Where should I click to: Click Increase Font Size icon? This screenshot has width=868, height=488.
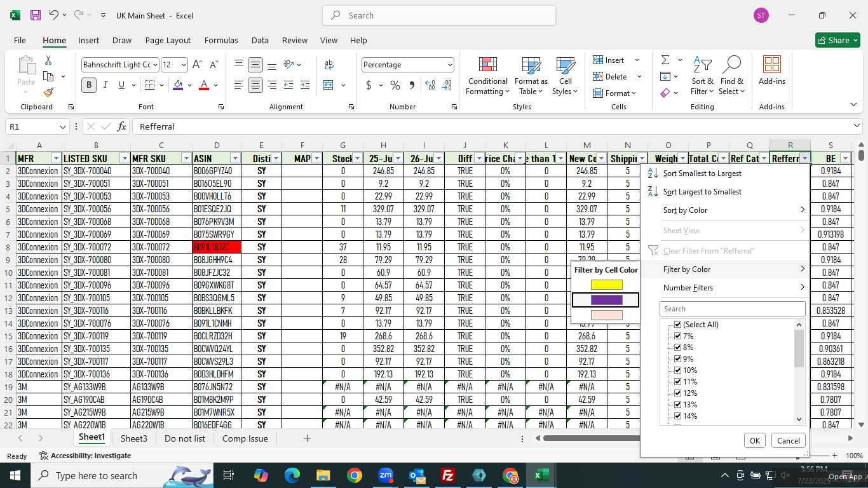click(x=197, y=65)
